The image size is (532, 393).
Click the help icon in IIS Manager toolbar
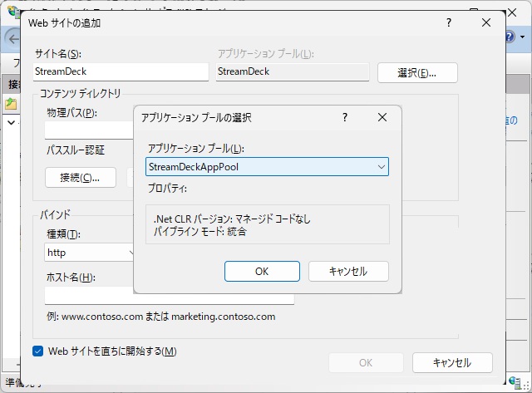click(x=510, y=37)
